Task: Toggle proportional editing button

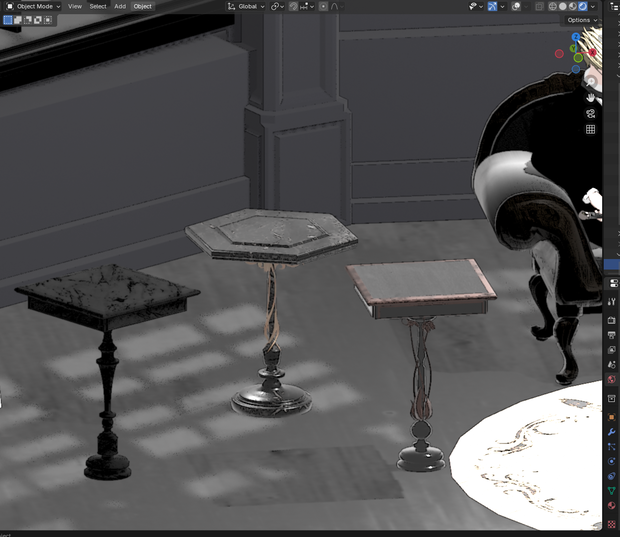Action: pos(323,6)
